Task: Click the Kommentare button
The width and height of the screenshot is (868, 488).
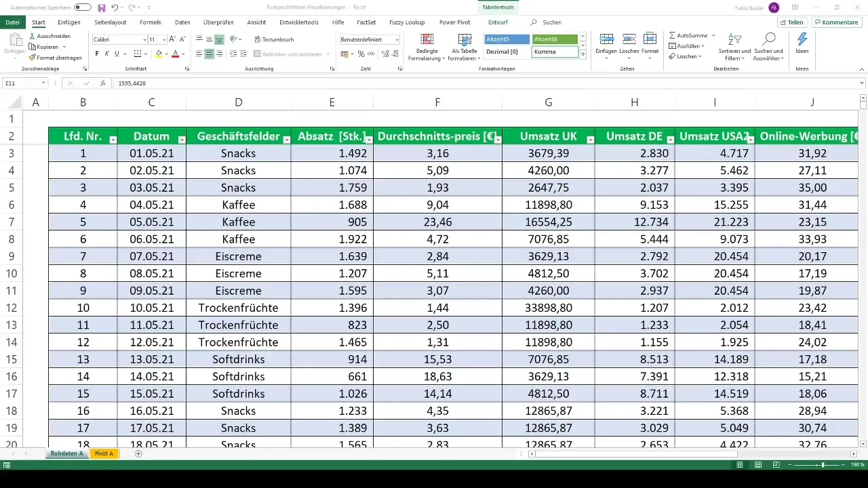Action: pyautogui.click(x=836, y=22)
